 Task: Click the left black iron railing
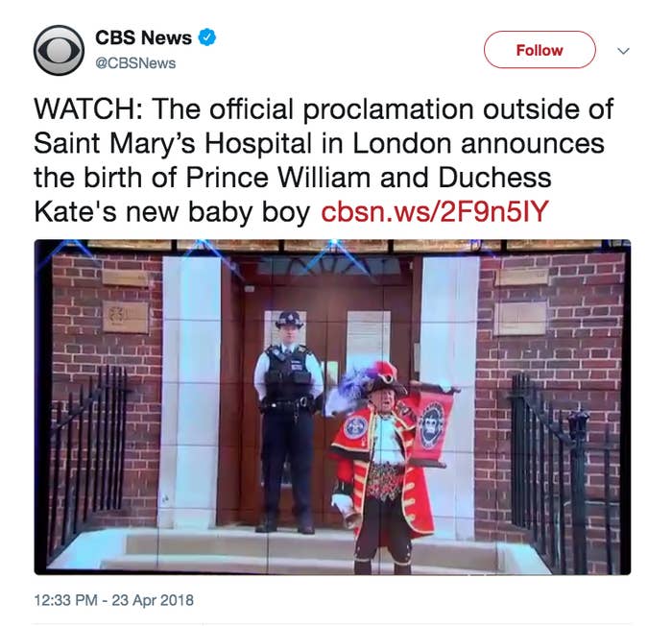[x=89, y=459]
